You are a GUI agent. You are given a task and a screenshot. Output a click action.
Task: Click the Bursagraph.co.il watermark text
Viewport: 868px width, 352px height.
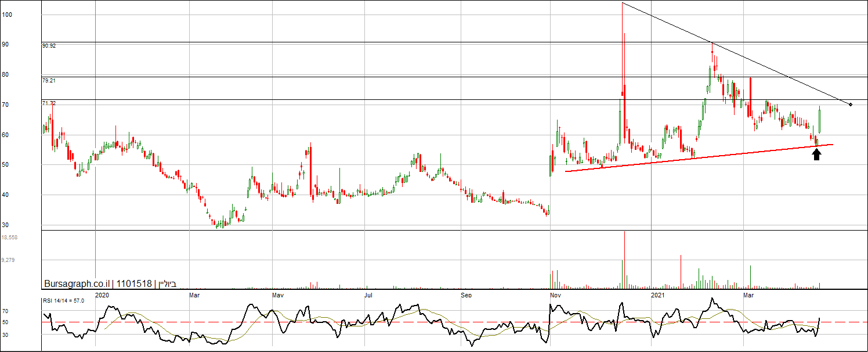click(77, 284)
